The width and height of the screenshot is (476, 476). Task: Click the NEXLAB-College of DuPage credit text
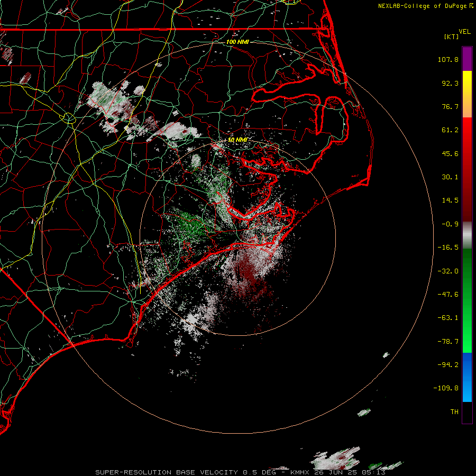click(x=423, y=6)
